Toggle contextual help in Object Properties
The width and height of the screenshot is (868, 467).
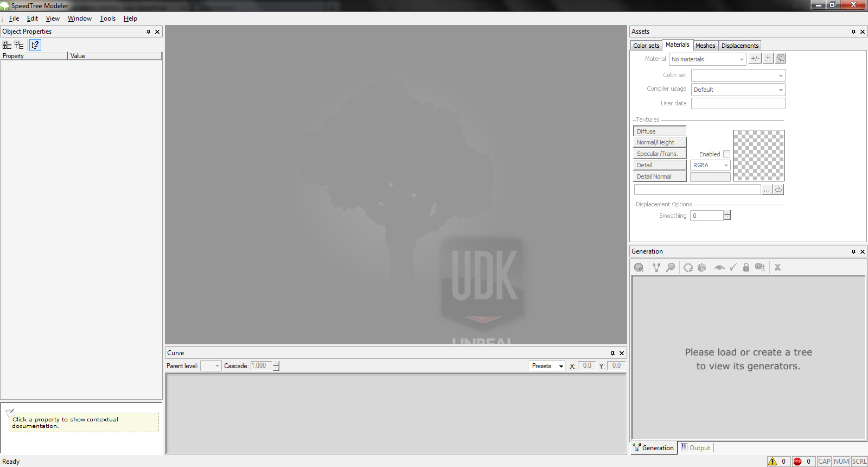35,45
